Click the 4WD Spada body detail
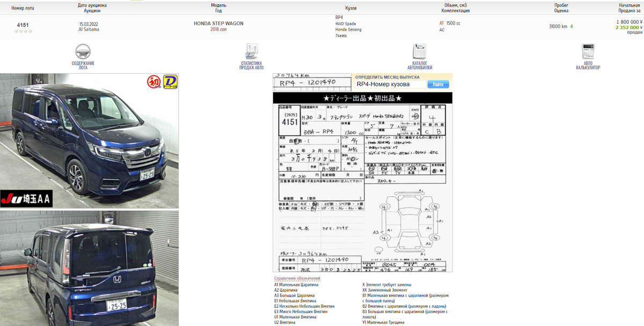The width and height of the screenshot is (644, 326). coord(346,24)
